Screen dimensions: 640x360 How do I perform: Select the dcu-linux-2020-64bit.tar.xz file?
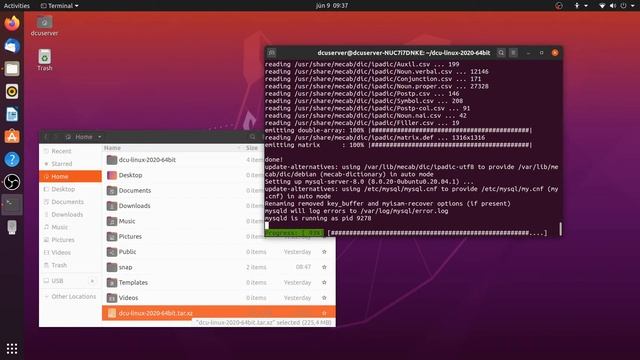click(x=219, y=313)
